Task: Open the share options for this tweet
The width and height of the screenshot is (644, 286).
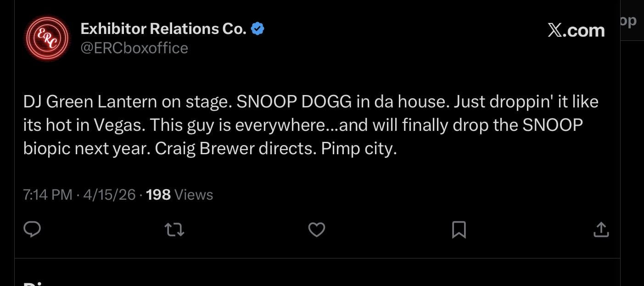Action: pos(601,230)
